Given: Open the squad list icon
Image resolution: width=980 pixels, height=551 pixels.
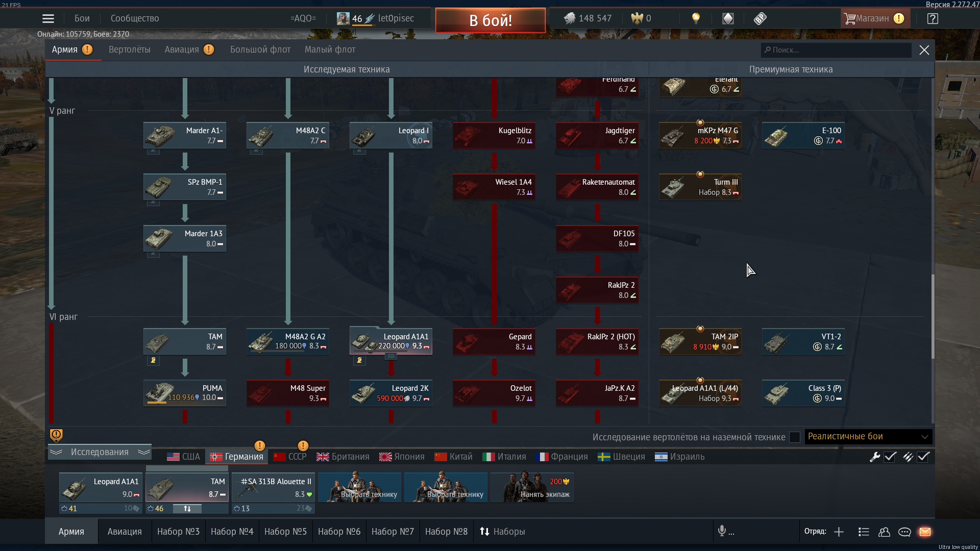Looking at the screenshot, I should [864, 532].
